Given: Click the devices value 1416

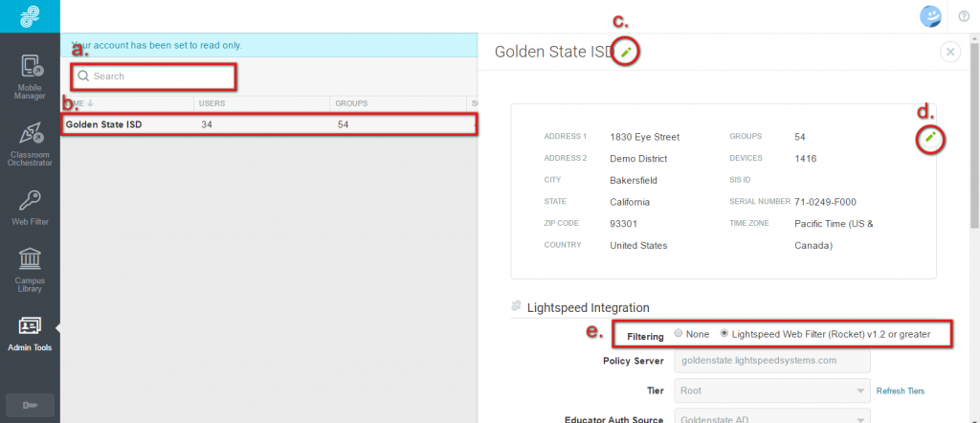Looking at the screenshot, I should click(x=805, y=159).
